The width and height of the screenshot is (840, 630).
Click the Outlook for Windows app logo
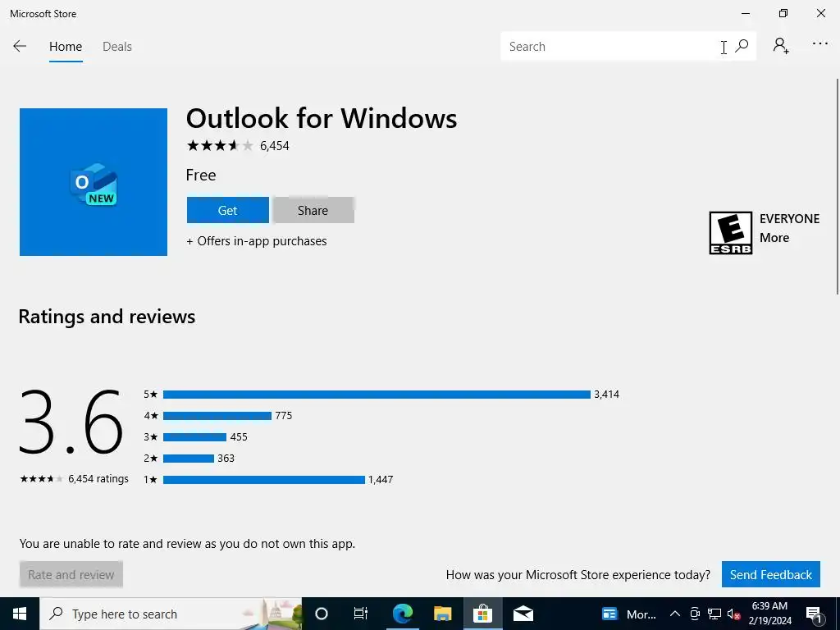[x=94, y=182]
